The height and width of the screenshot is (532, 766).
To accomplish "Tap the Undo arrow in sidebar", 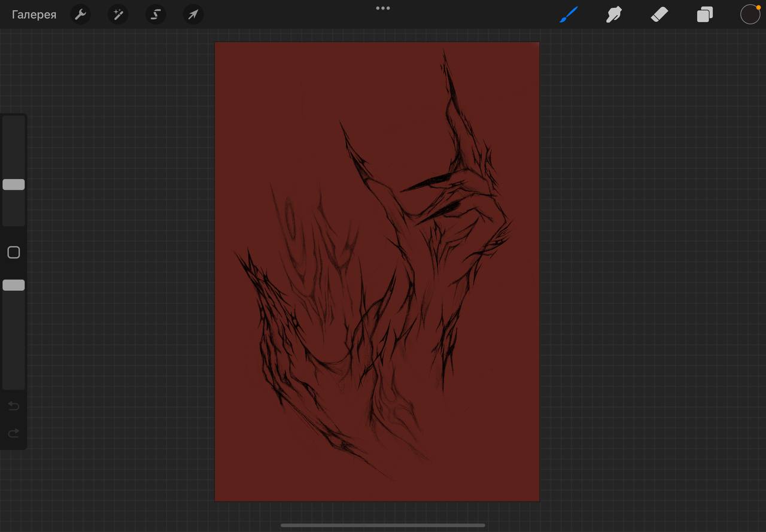I will click(x=13, y=406).
